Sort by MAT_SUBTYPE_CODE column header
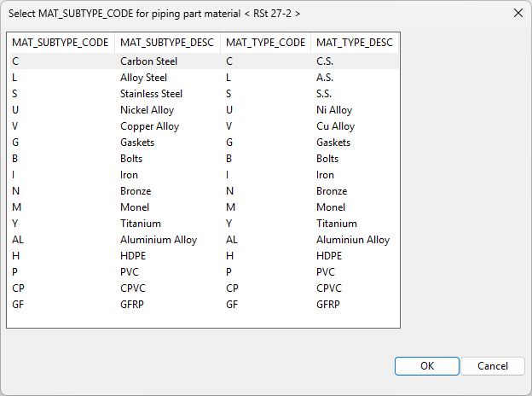The image size is (532, 396). pos(60,43)
